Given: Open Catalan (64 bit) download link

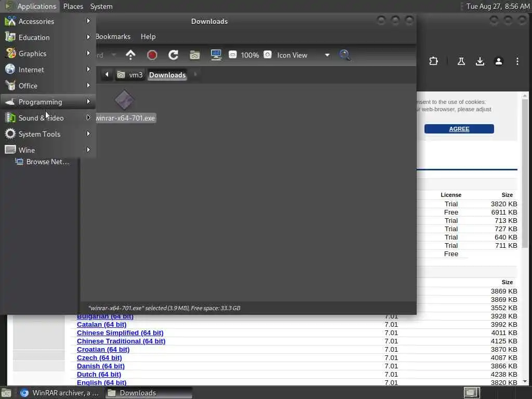Looking at the screenshot, I should coord(101,325).
